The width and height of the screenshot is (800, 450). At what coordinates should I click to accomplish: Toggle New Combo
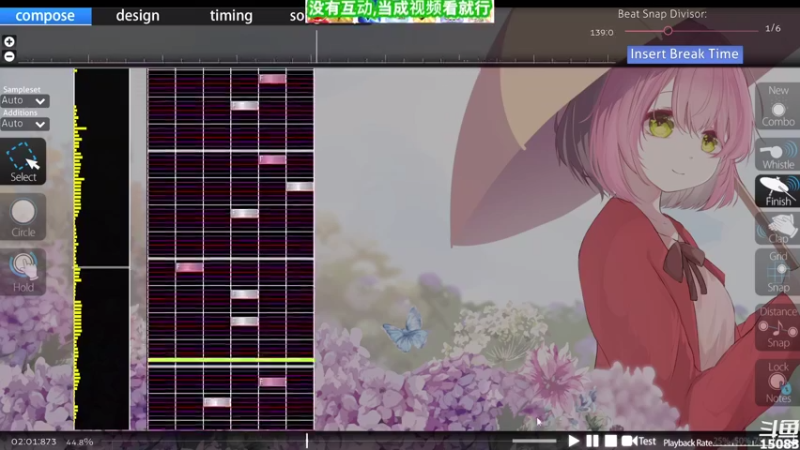(x=778, y=106)
